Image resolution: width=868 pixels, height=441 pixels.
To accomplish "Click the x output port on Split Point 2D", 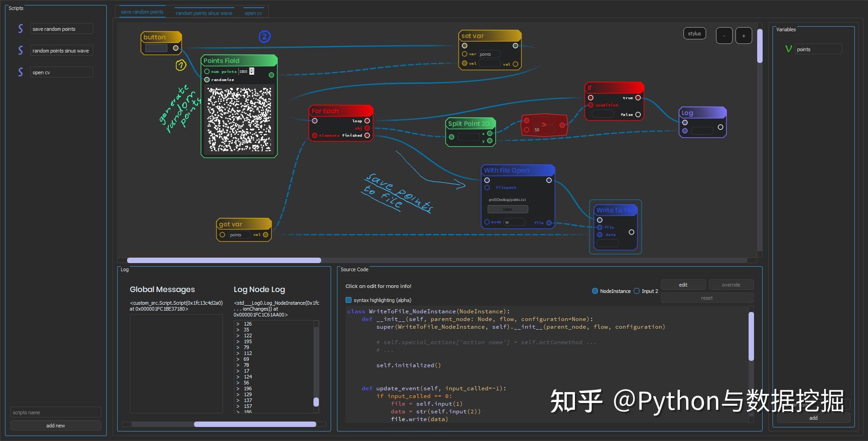I will pos(489,134).
